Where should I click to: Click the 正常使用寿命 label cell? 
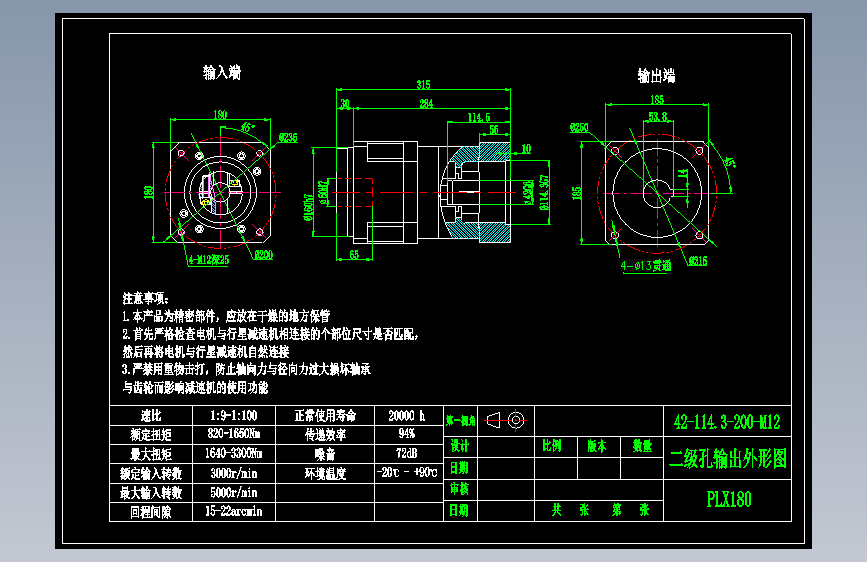(x=325, y=415)
